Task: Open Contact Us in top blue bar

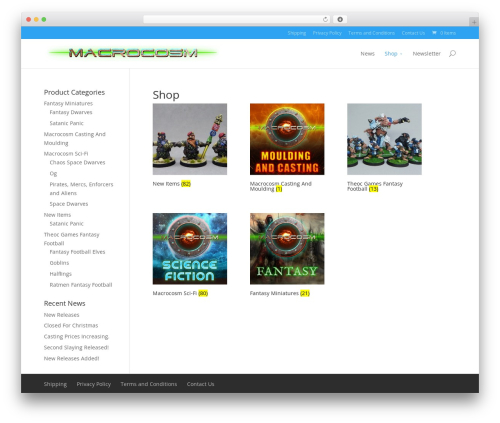Action: click(x=413, y=33)
